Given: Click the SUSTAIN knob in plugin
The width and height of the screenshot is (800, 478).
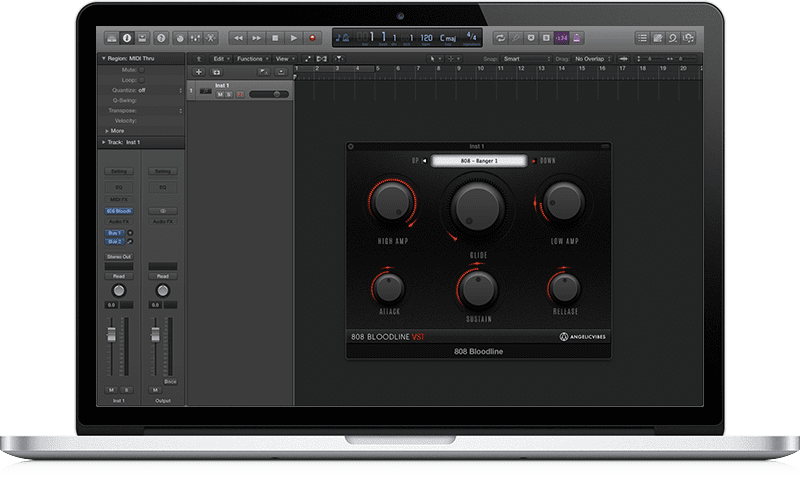Looking at the screenshot, I should (x=478, y=289).
